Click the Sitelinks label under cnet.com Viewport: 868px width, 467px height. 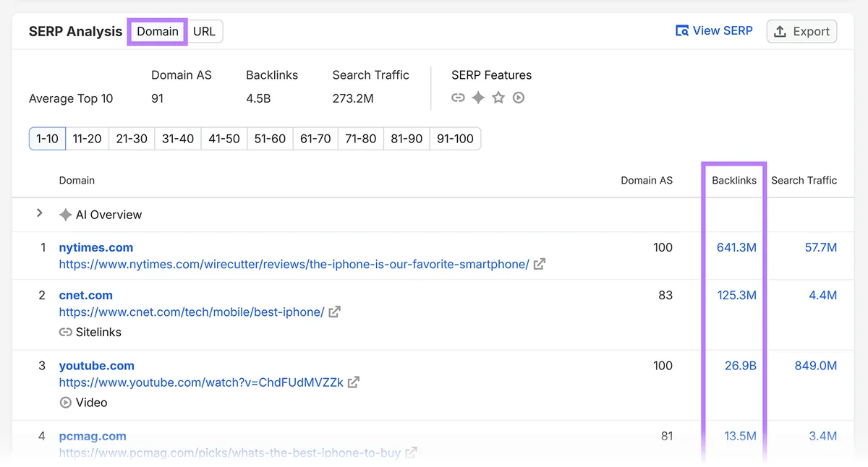(x=98, y=333)
